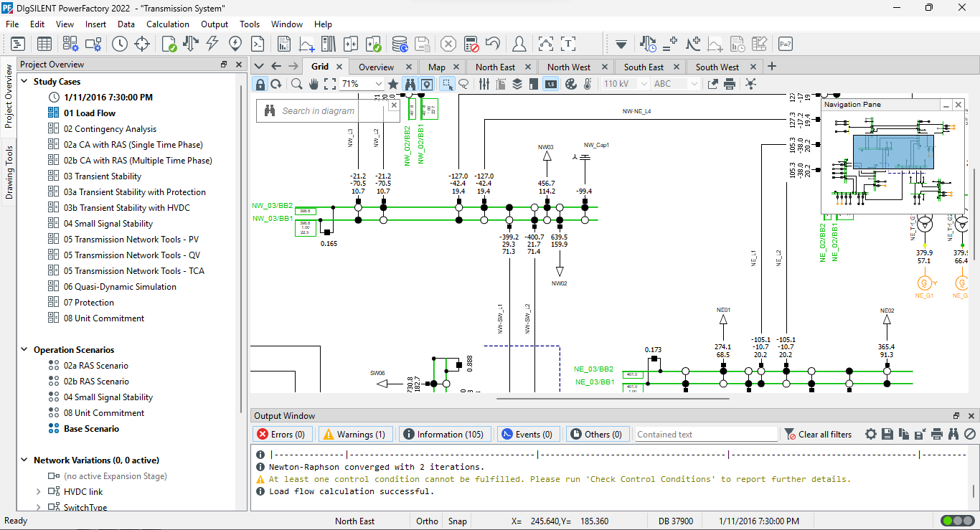Screen dimensions: 980x530
Task: Print the diagram using the printer icon
Action: point(730,84)
